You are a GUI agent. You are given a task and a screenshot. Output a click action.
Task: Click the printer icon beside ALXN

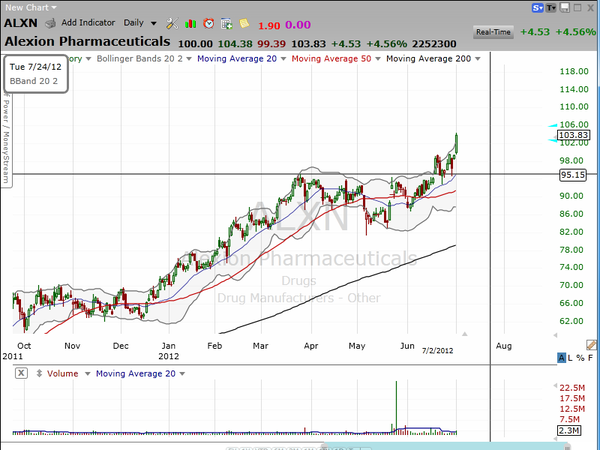click(50, 24)
